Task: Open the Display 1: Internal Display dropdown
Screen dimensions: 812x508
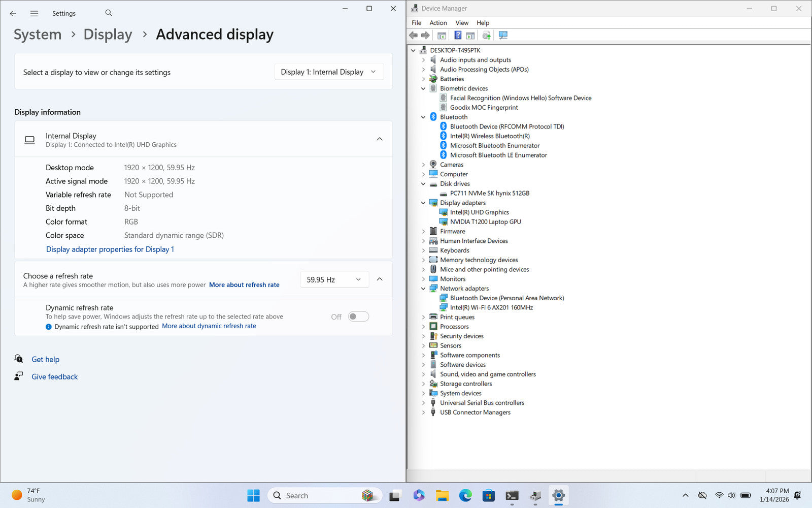Action: [x=328, y=72]
